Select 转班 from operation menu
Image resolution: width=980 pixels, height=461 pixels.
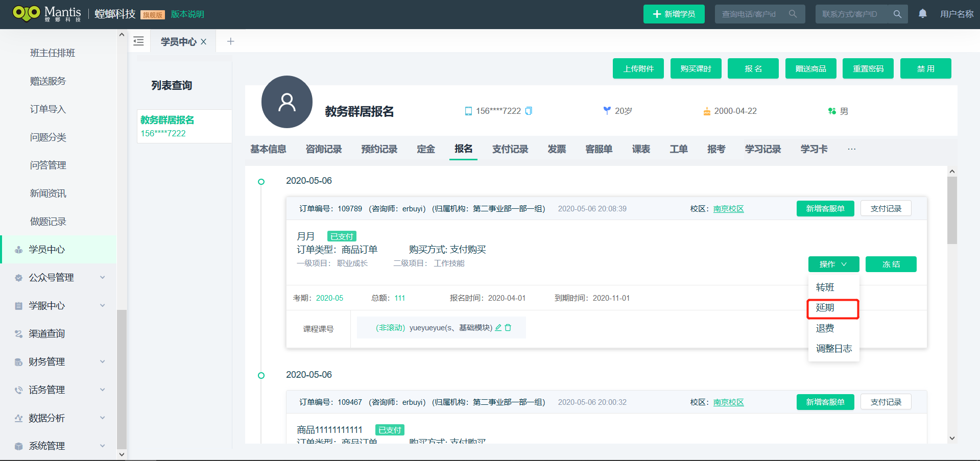pyautogui.click(x=833, y=287)
